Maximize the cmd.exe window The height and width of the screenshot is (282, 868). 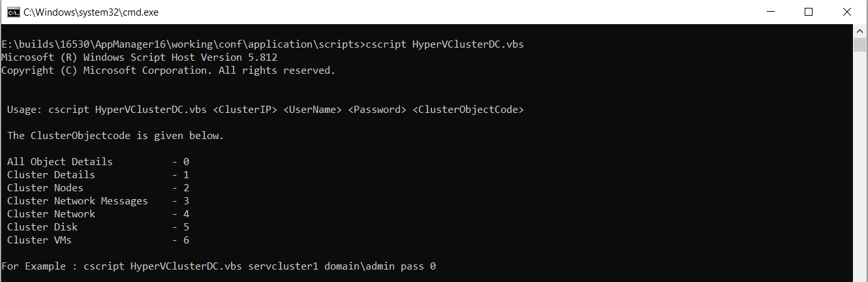(x=809, y=12)
